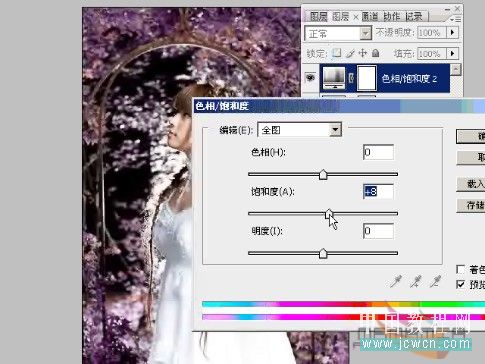
Task: Click the 饱和度(A) slider handle
Action: pyautogui.click(x=329, y=214)
